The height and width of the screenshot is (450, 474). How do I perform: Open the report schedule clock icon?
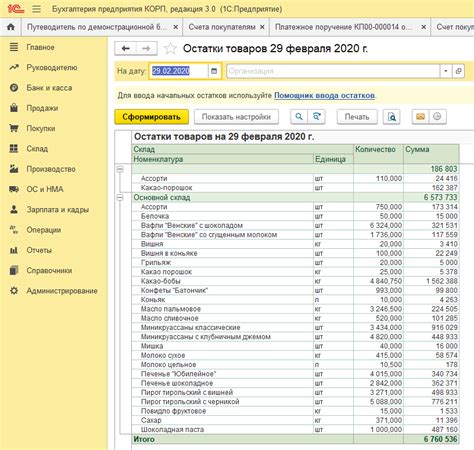[437, 117]
